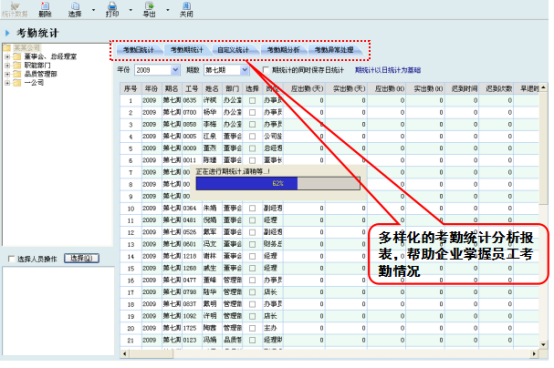Click the empty selected personnel list box

(x=58, y=311)
